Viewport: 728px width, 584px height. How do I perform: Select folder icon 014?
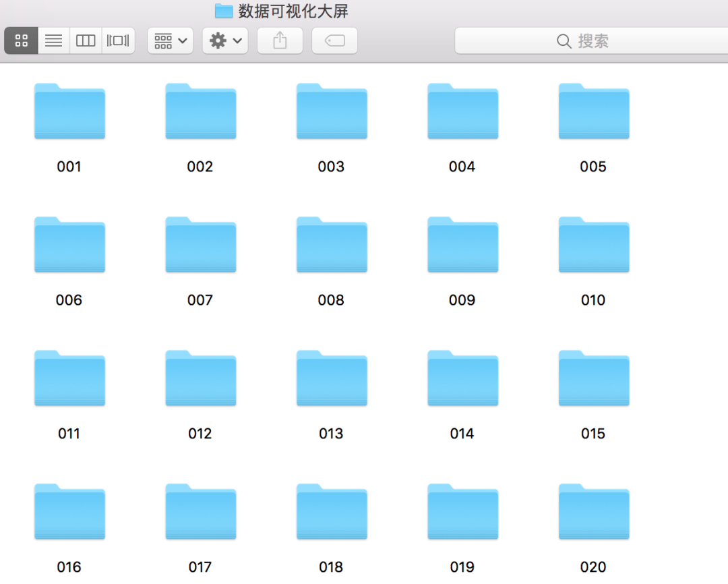pyautogui.click(x=462, y=378)
